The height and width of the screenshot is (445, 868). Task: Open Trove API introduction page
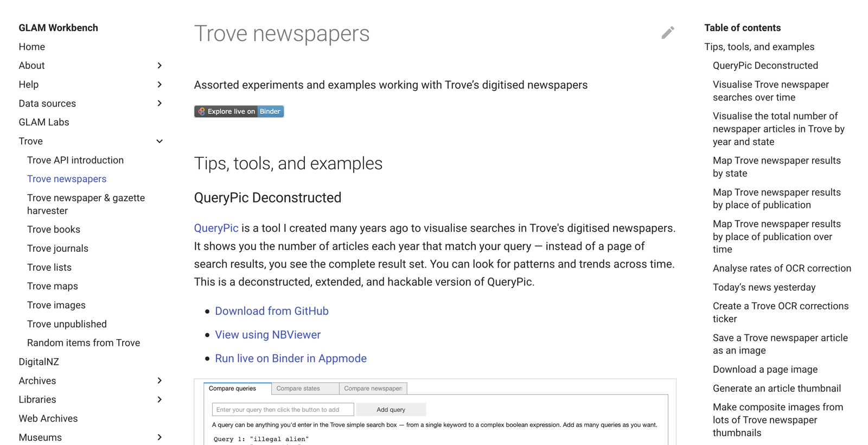(75, 160)
